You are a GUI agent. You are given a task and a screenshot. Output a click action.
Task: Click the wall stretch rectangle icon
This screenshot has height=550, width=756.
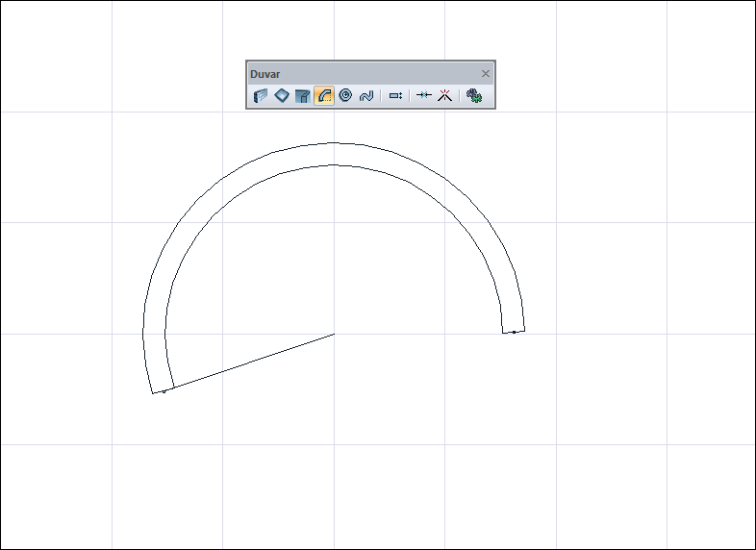[395, 96]
